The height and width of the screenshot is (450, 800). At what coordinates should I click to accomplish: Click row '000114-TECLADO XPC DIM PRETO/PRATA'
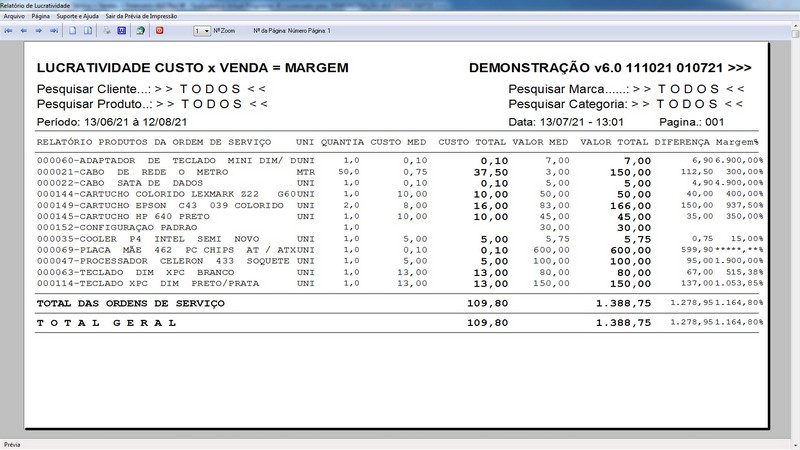point(400,284)
